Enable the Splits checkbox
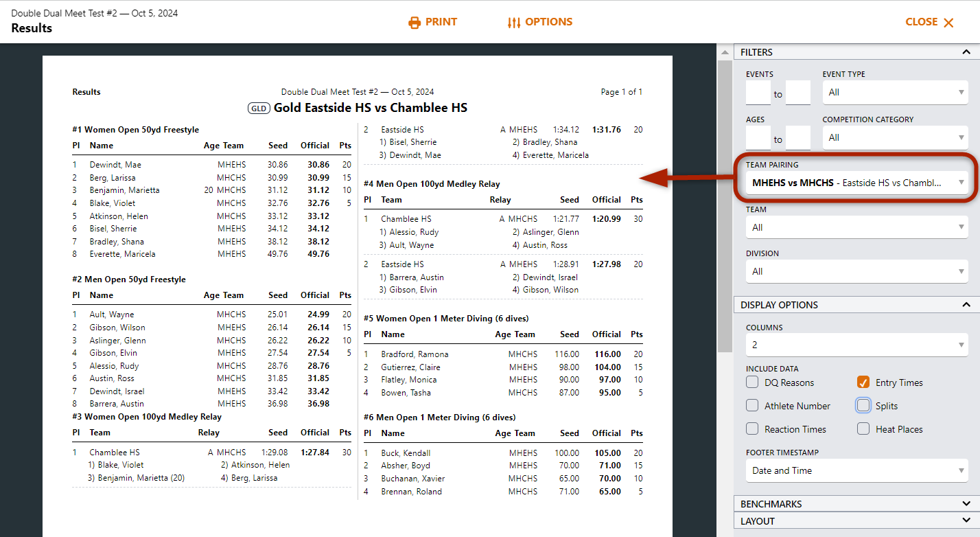The height and width of the screenshot is (537, 980). pos(863,406)
